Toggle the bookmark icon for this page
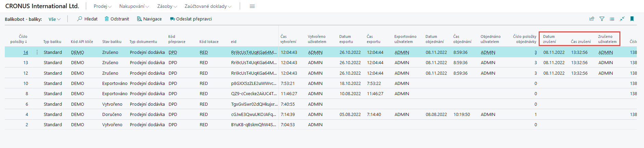Image resolution: width=644 pixels, height=148 pixels. point(632,19)
